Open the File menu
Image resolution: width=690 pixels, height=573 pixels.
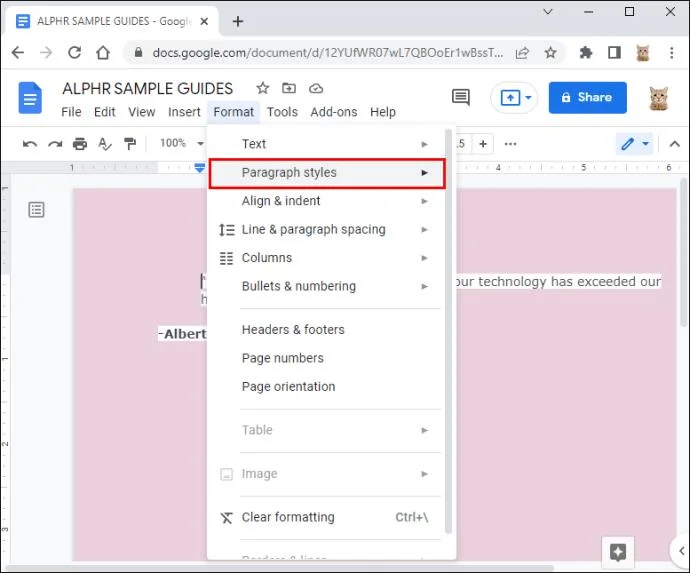coord(71,112)
